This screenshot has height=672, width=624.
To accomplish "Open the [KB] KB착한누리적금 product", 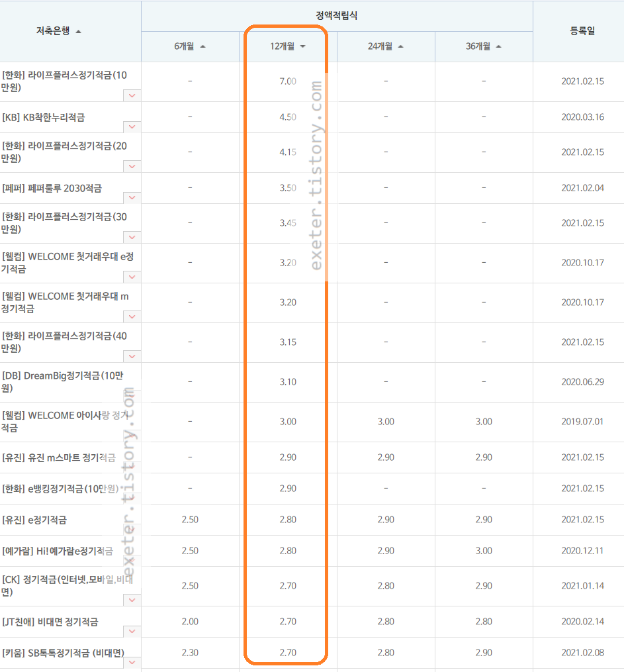I will click(x=43, y=117).
